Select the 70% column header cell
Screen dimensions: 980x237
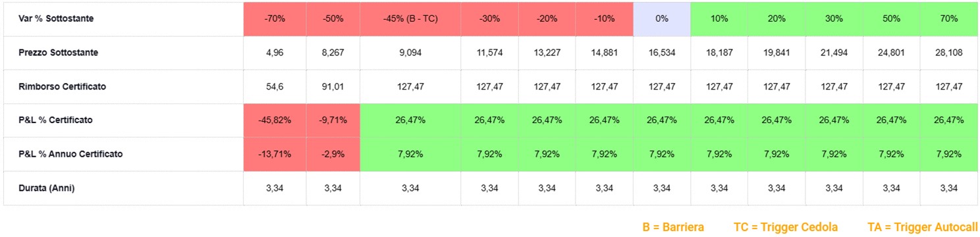click(x=948, y=19)
